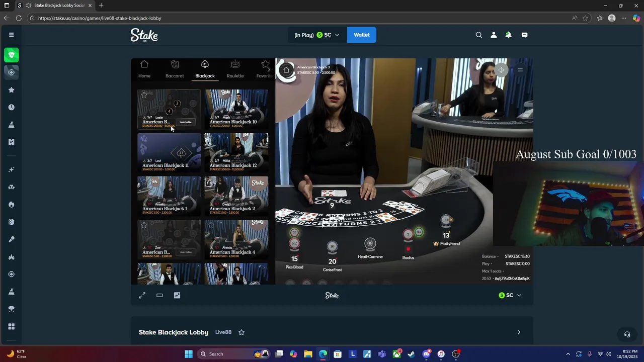
Task: Go back in the browser
Action: click(x=7, y=18)
